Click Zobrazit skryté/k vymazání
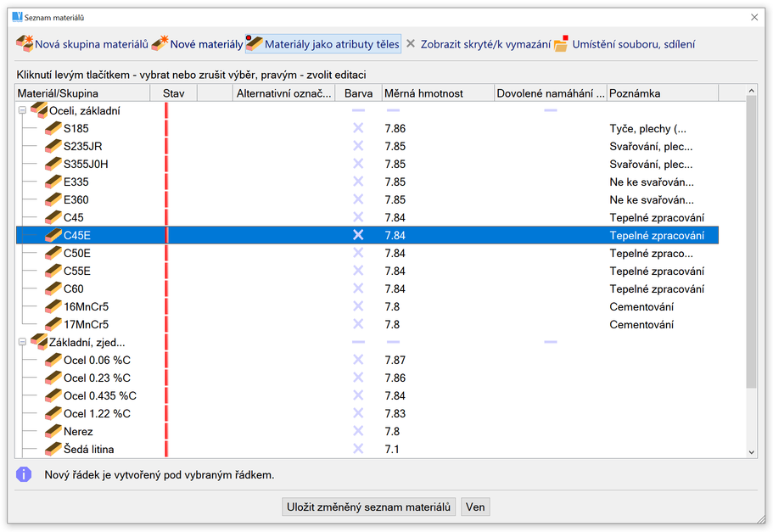This screenshot has width=773, height=532. pos(479,44)
